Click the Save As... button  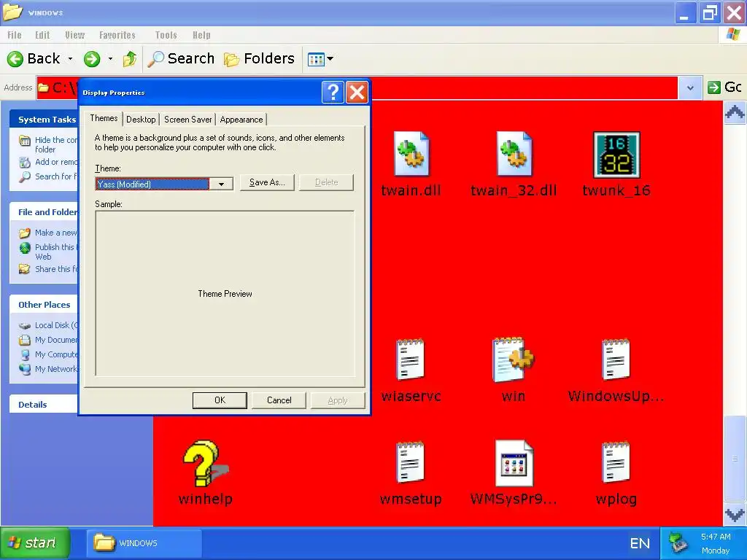[x=267, y=182]
